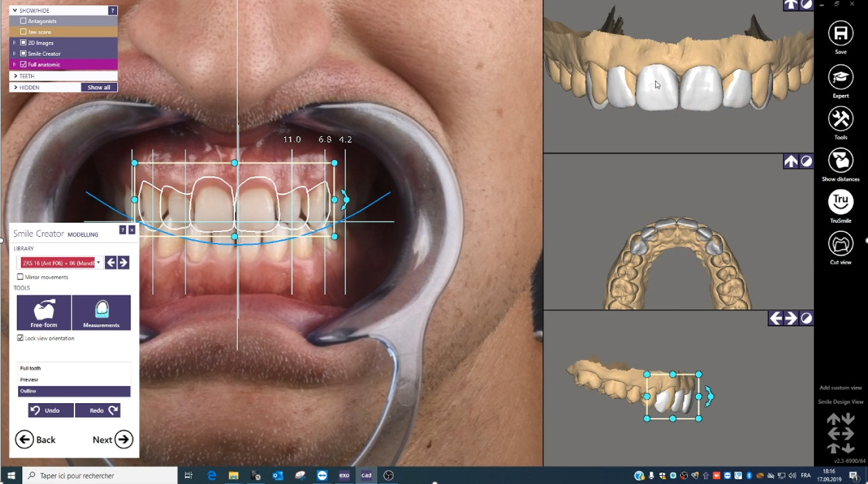Click the help icon in Smile Creator panel
The width and height of the screenshot is (868, 484).
[x=122, y=230]
